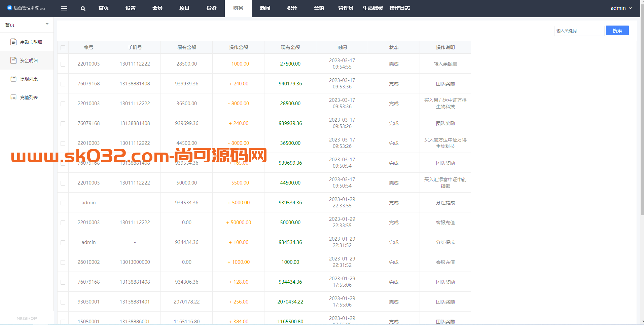Click the keyword search input field
The image size is (644, 325).
tap(579, 31)
